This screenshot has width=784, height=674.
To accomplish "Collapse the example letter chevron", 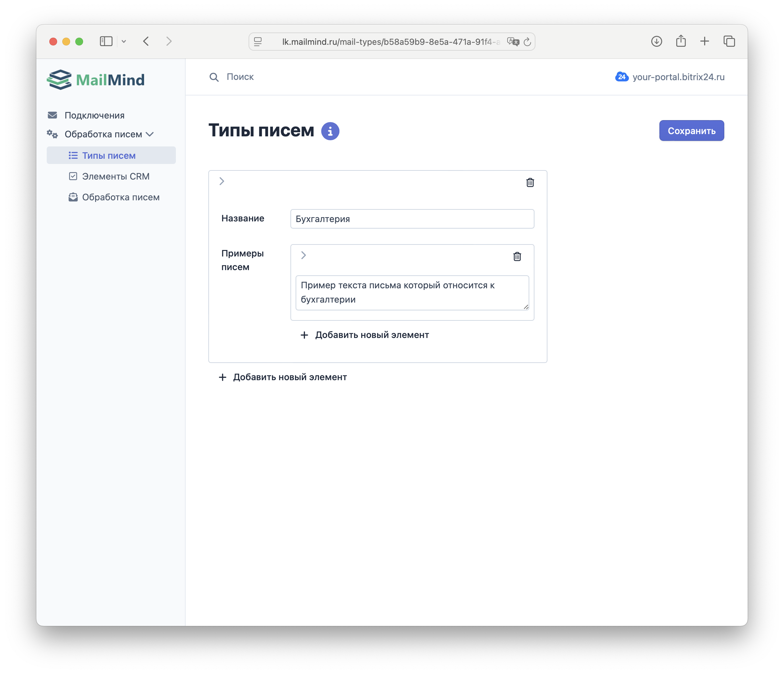I will (303, 255).
